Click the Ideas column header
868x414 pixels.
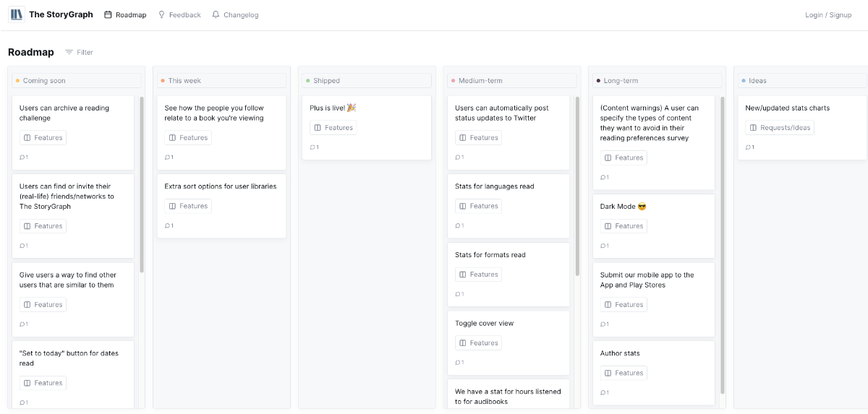pos(802,80)
